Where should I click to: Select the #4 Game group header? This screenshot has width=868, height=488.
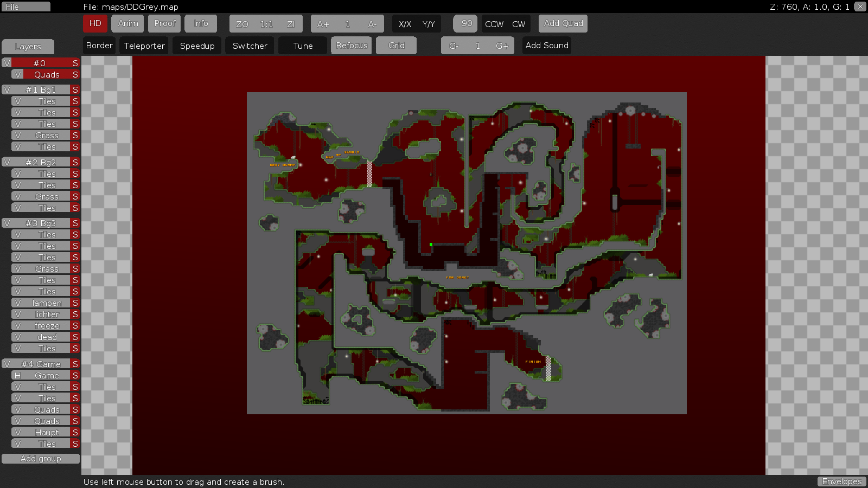point(41,364)
